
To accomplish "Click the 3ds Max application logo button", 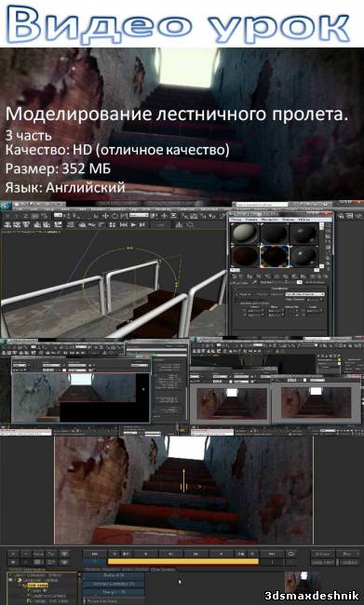I will [6, 207].
